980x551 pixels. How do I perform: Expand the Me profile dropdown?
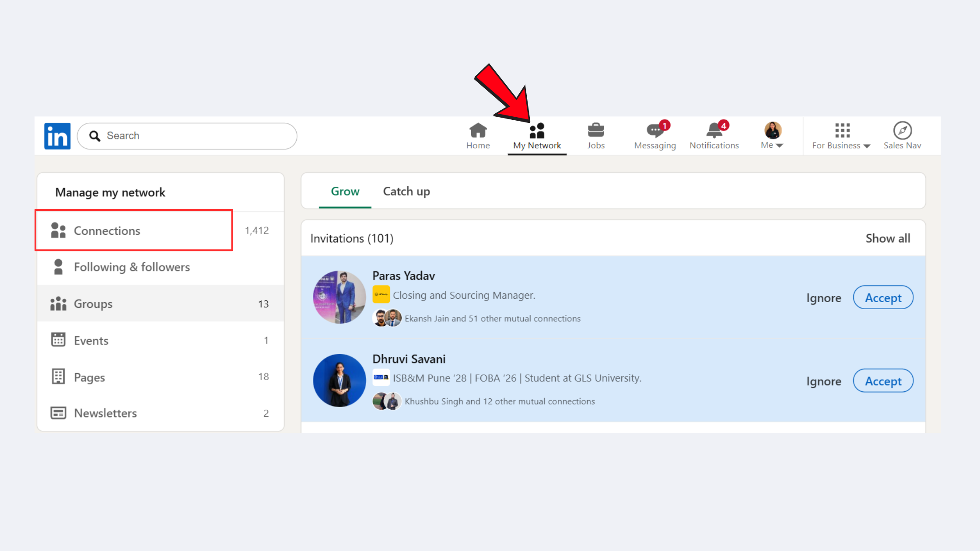[x=772, y=145]
